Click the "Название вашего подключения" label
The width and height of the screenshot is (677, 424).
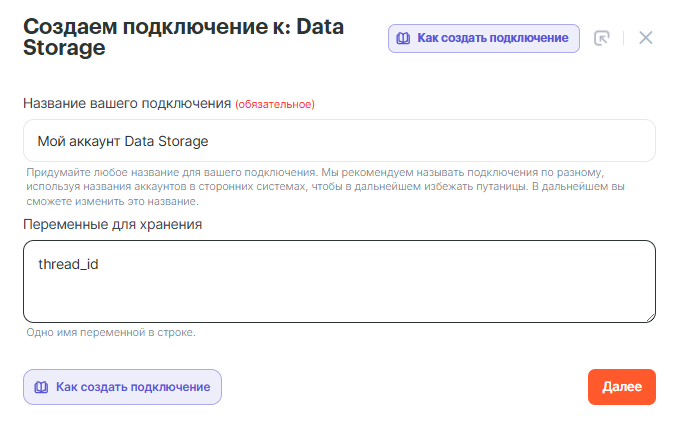(127, 102)
